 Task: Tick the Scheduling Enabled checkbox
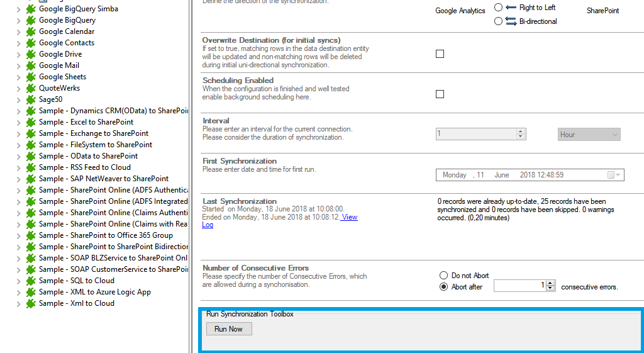click(440, 94)
